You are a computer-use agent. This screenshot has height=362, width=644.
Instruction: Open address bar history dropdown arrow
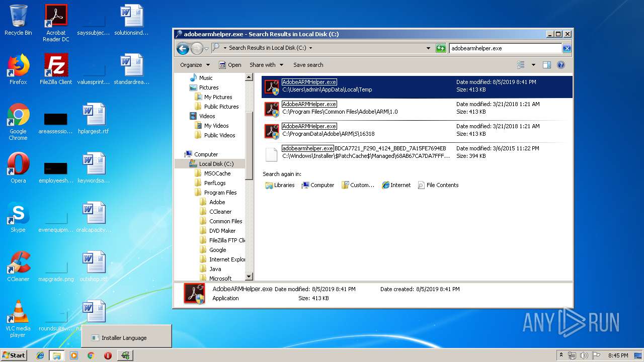tap(428, 48)
